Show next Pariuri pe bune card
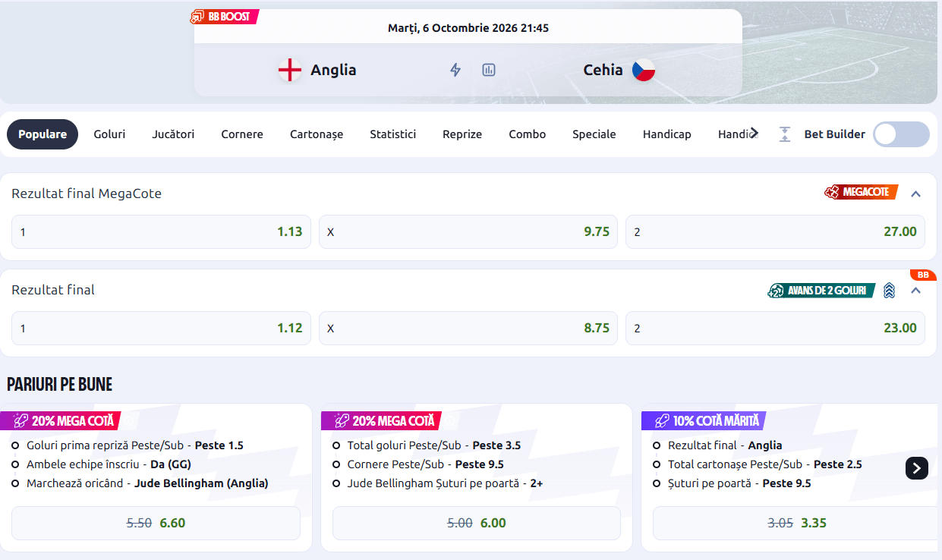 (x=917, y=467)
